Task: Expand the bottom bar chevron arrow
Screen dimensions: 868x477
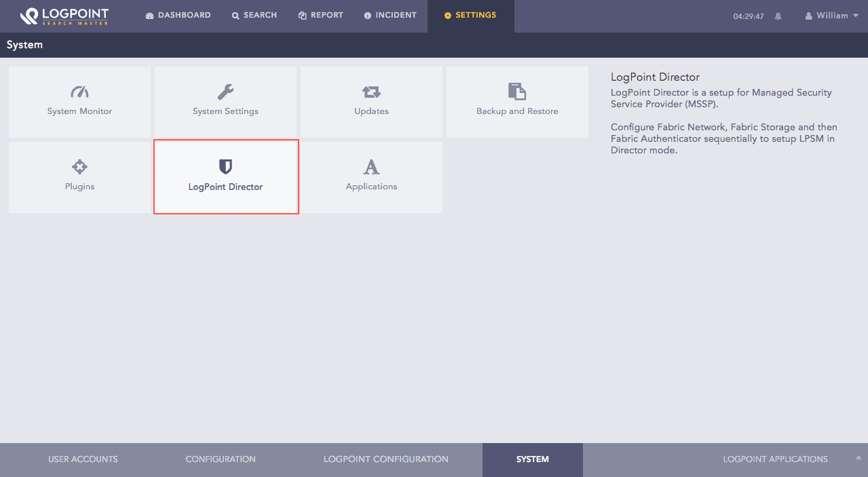Action: point(858,459)
